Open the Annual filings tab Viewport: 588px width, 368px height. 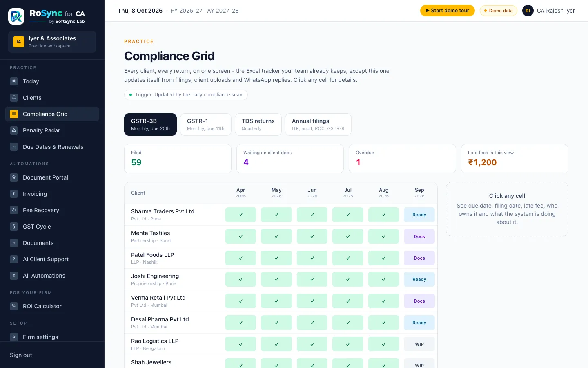pos(318,124)
